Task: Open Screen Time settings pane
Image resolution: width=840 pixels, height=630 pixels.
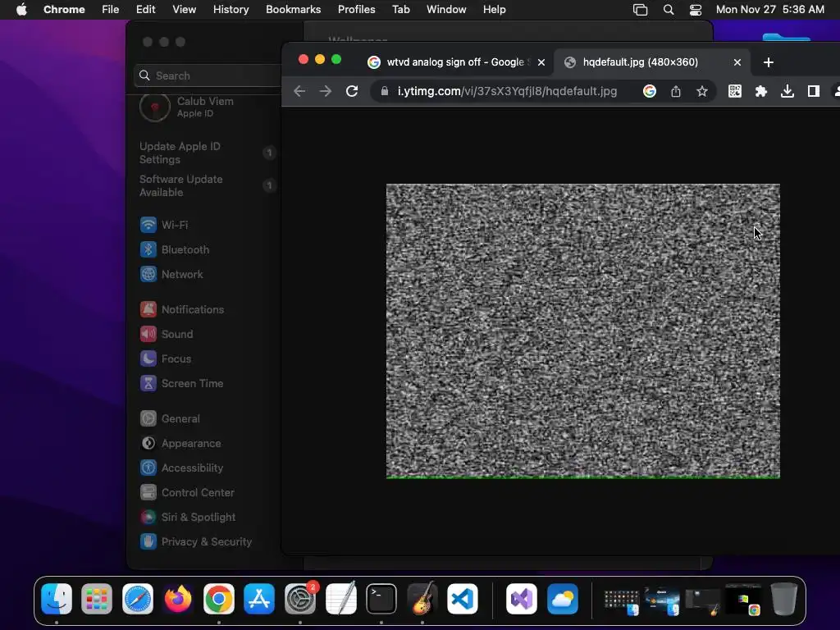Action: (181, 384)
